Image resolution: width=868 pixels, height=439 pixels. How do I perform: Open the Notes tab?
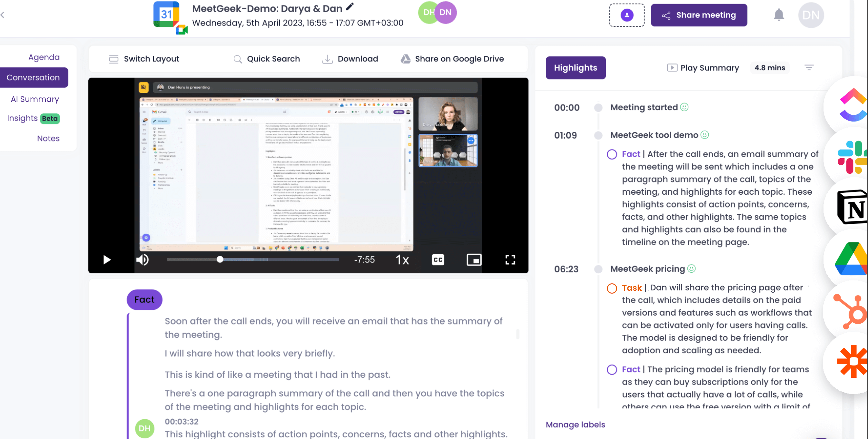(x=48, y=138)
